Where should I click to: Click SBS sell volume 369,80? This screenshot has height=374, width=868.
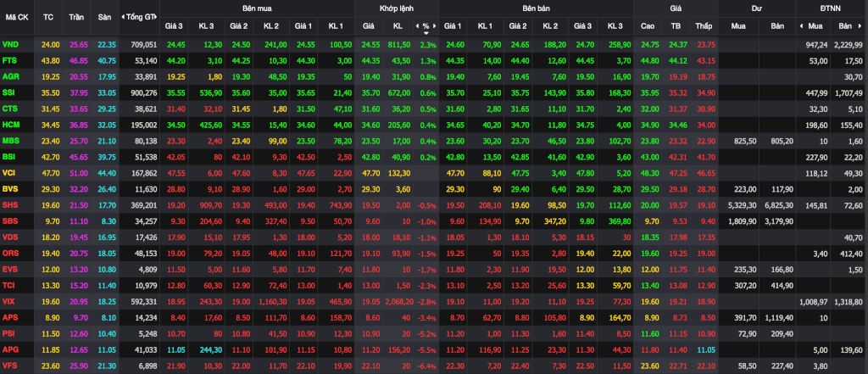click(x=619, y=221)
